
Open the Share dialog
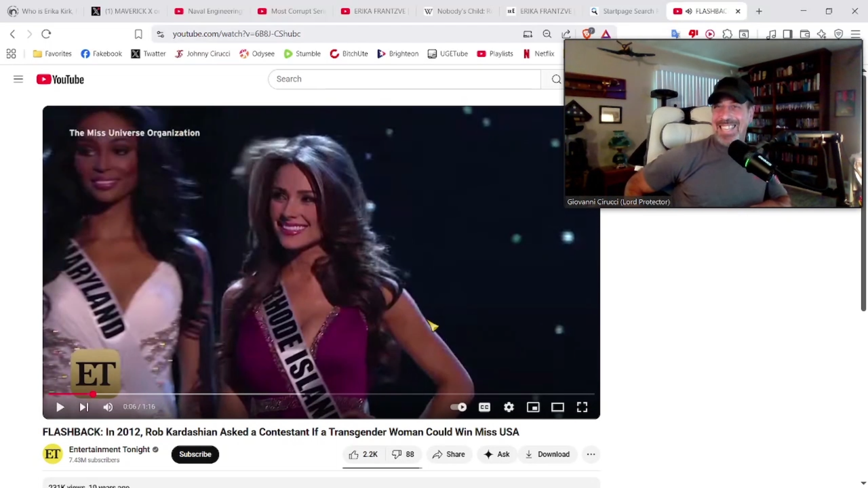click(x=448, y=454)
